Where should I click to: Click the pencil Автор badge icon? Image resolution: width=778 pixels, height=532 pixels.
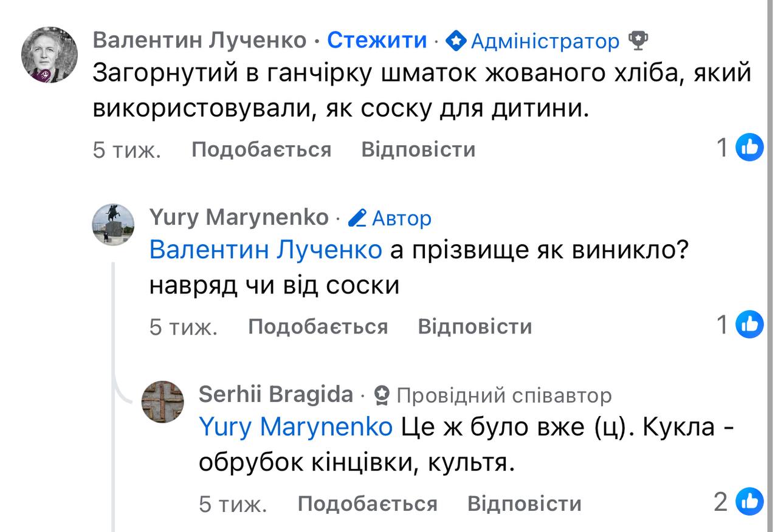pyautogui.click(x=357, y=217)
